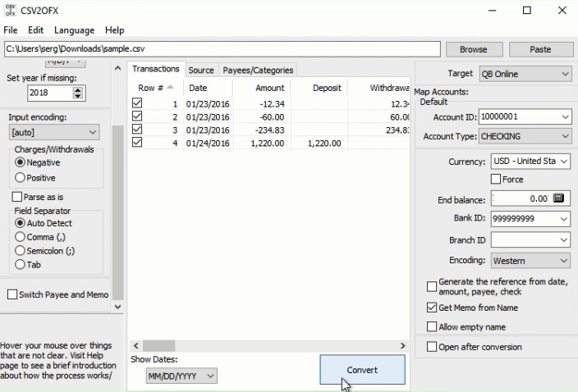This screenshot has width=578, height=392.
Task: Select Positive for Charges/Withdrawals
Action: (x=20, y=178)
